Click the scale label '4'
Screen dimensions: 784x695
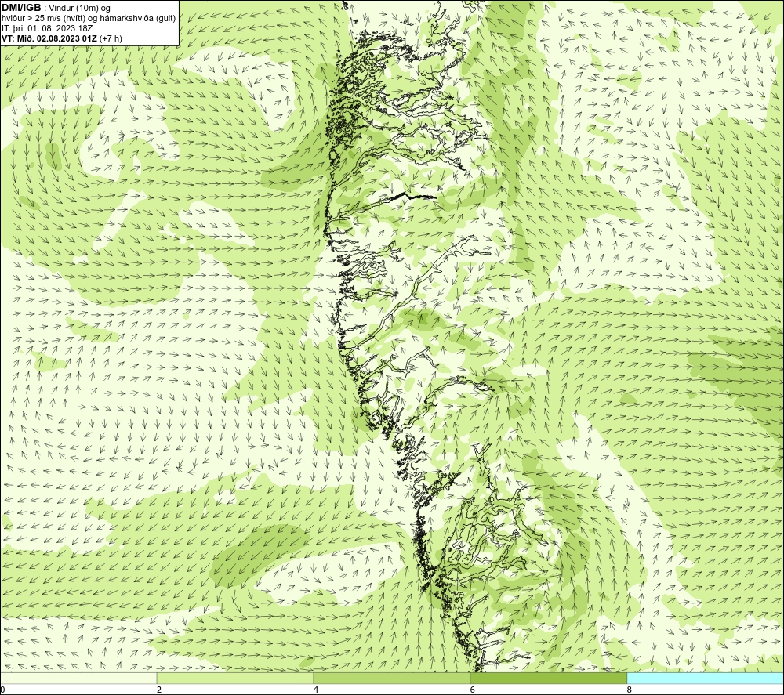[315, 690]
